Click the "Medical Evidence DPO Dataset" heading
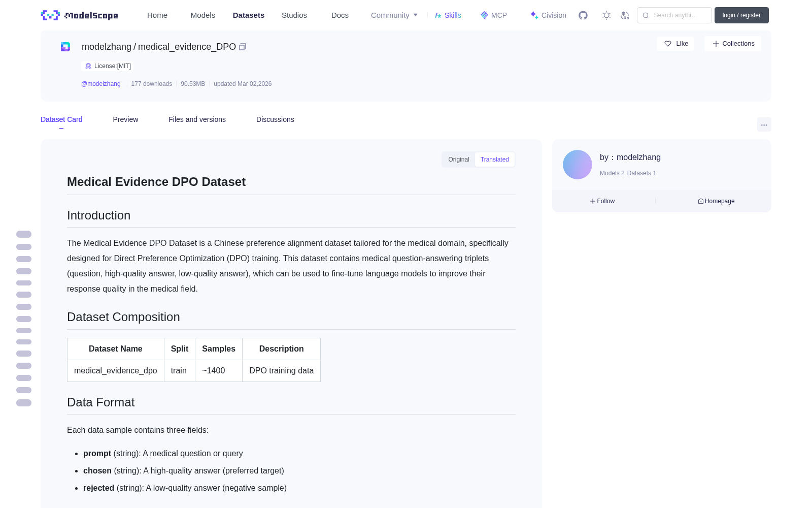This screenshot has width=812, height=508. point(156,182)
